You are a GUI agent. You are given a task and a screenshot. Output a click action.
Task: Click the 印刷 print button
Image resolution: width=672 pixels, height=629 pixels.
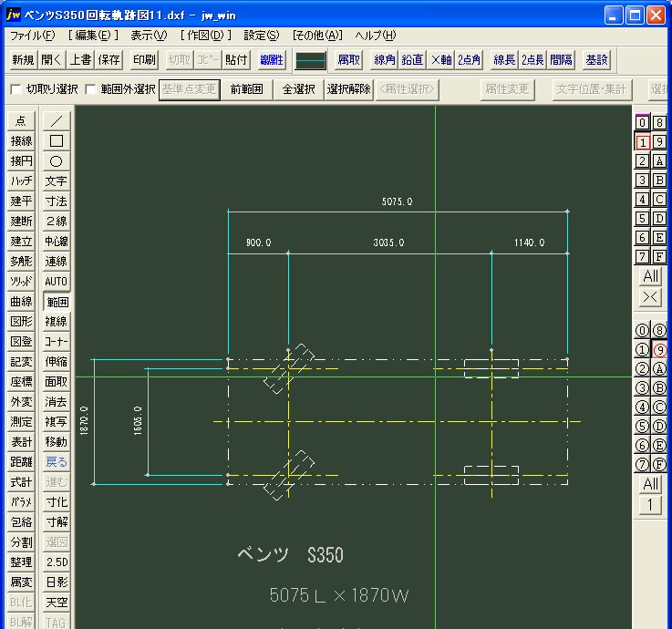point(144,60)
